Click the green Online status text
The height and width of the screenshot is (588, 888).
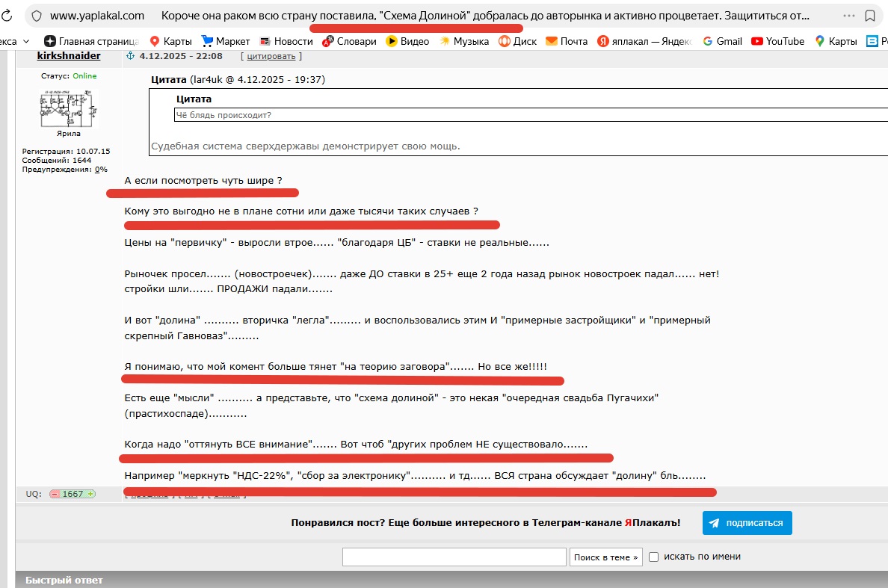point(84,75)
